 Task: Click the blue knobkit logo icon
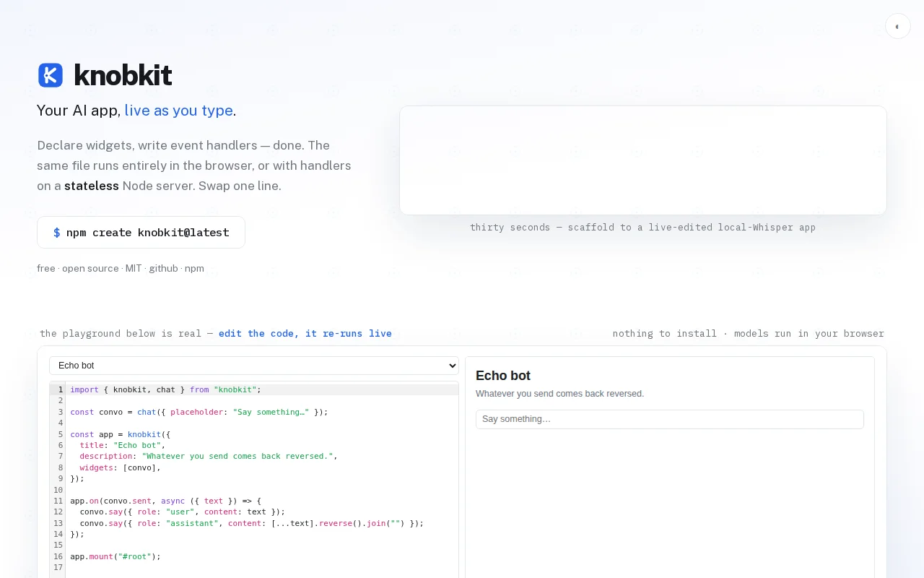point(51,75)
